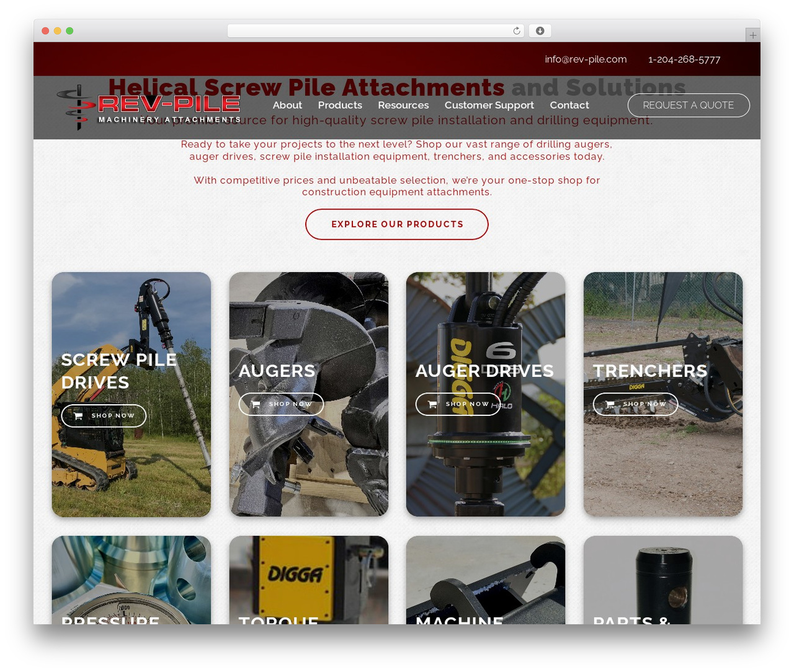Click the browser download icon
Screen dimensions: 794x672
coord(540,31)
